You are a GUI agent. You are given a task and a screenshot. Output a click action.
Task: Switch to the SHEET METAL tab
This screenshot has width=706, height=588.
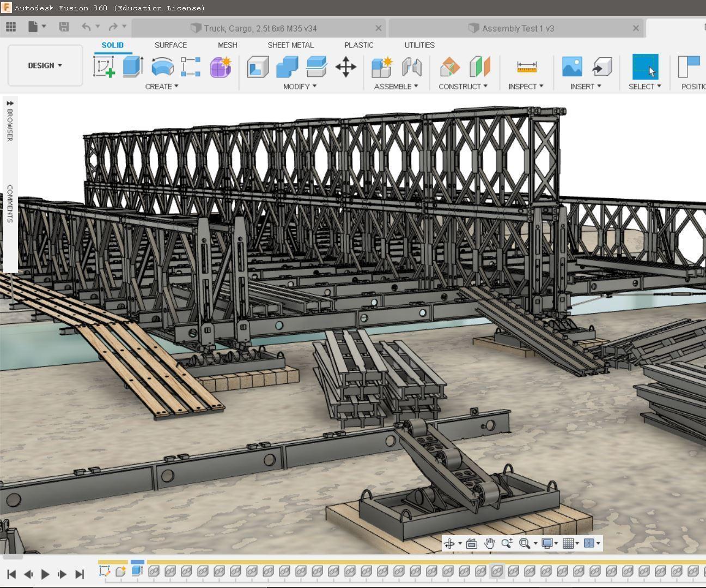click(x=290, y=45)
